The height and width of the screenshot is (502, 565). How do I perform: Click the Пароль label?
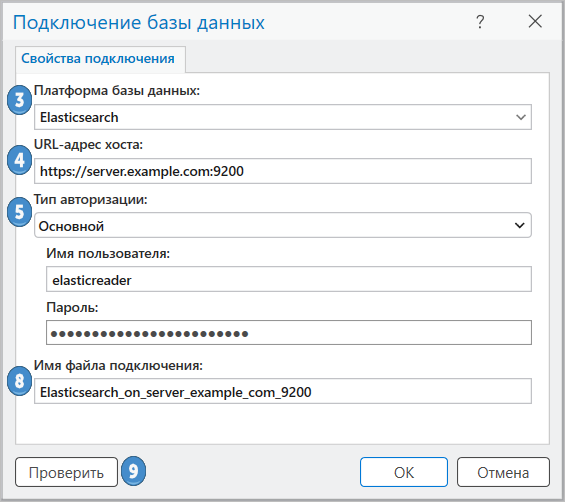tap(72, 307)
